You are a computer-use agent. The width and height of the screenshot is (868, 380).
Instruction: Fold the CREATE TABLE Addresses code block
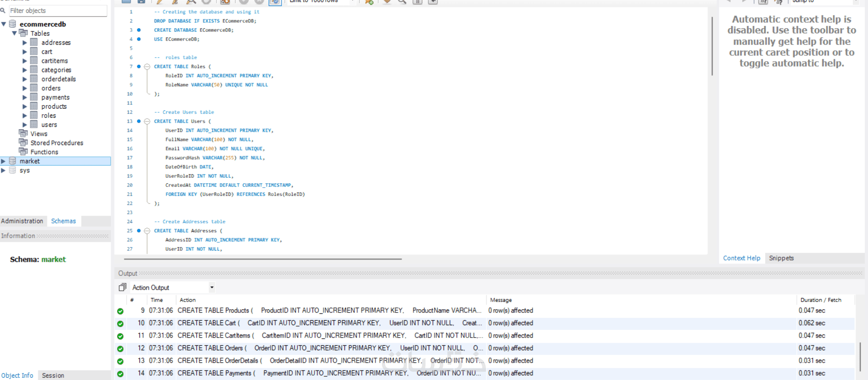point(147,231)
